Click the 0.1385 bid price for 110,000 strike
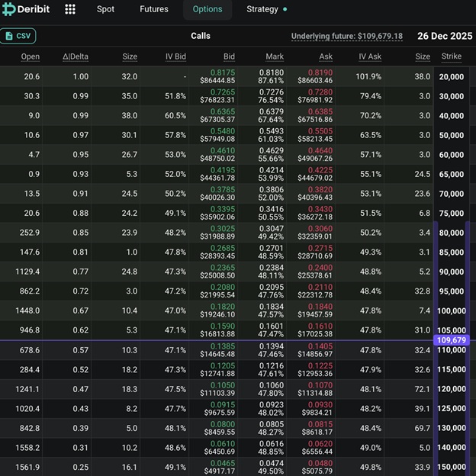The width and height of the screenshot is (476, 476). click(x=224, y=346)
